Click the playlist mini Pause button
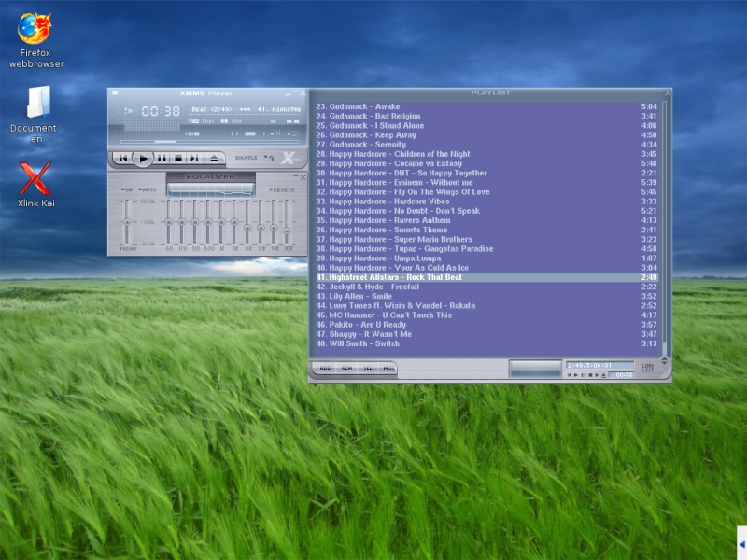 point(584,375)
